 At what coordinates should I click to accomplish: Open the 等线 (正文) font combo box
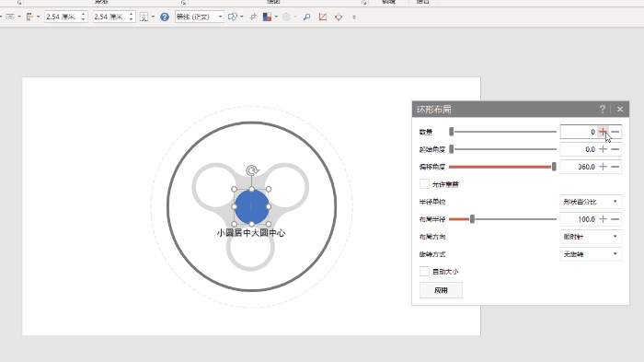point(200,17)
